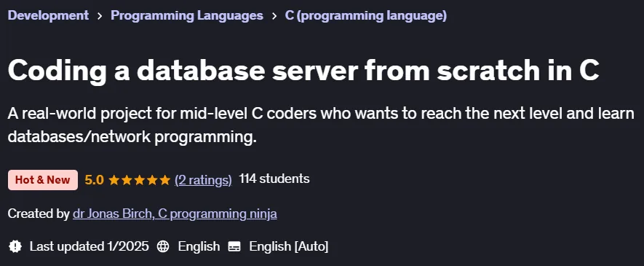This screenshot has width=644, height=266.
Task: Click the English [Auto] caption text
Action: point(289,246)
